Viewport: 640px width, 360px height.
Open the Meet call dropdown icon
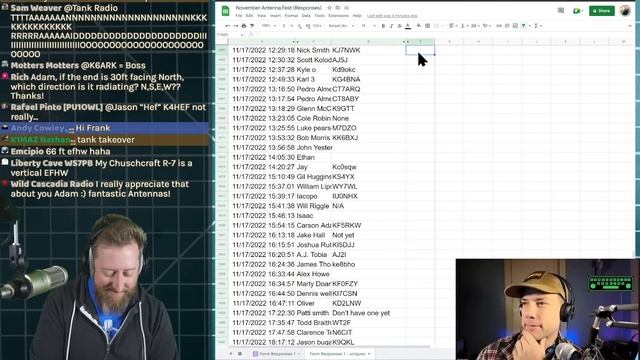pos(577,11)
